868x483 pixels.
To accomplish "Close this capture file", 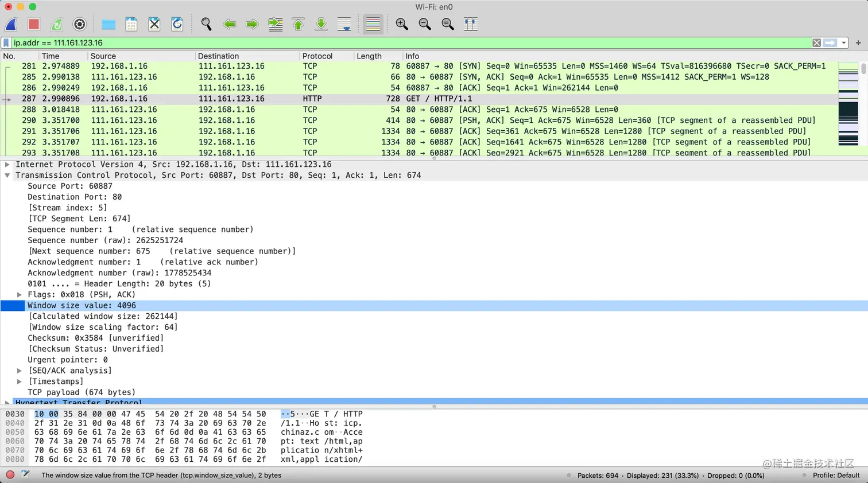I will [154, 24].
